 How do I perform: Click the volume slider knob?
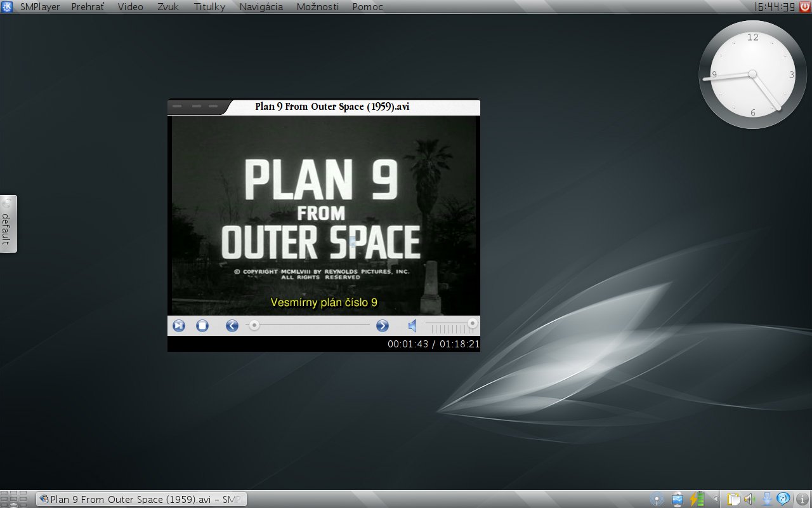point(473,324)
